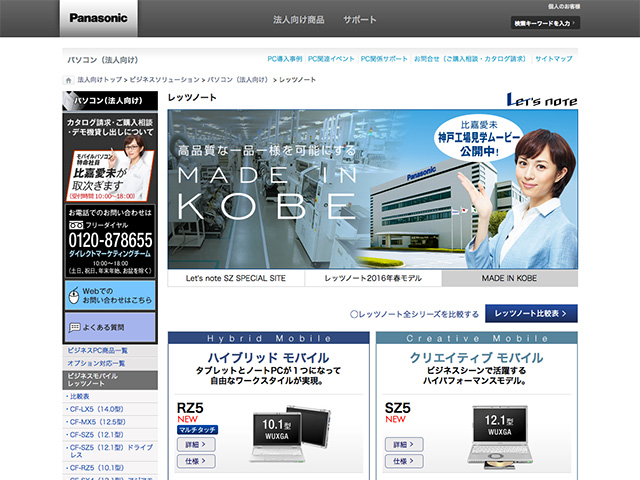This screenshot has width=640, height=480.
Task: Select Let's note SZ SPECIAL SITE tab
Action: pos(236,278)
